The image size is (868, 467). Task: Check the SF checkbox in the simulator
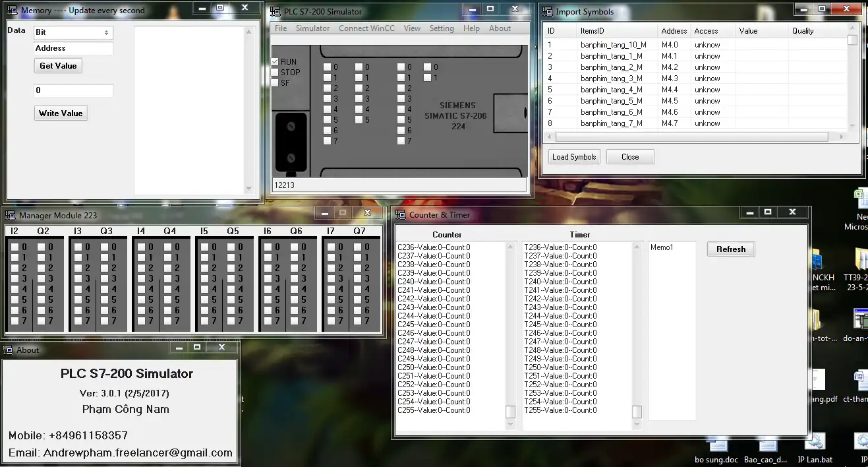coord(275,82)
